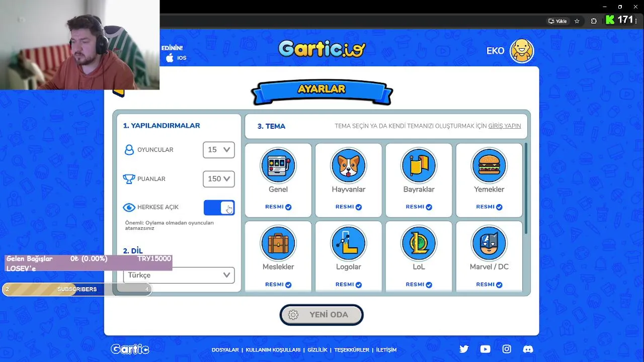
Task: Open the PUANLAR 150 dropdown
Action: point(219,179)
